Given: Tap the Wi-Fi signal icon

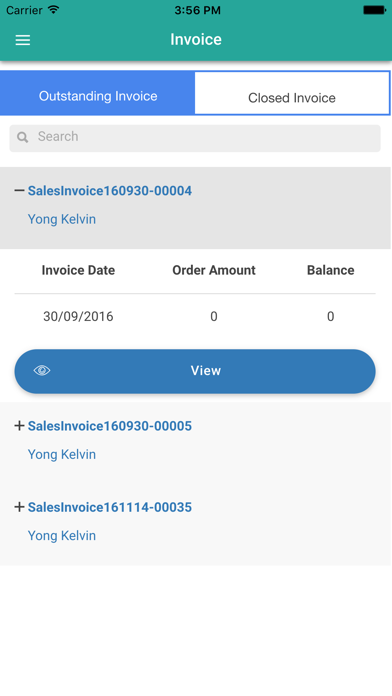Looking at the screenshot, I should pos(54,10).
